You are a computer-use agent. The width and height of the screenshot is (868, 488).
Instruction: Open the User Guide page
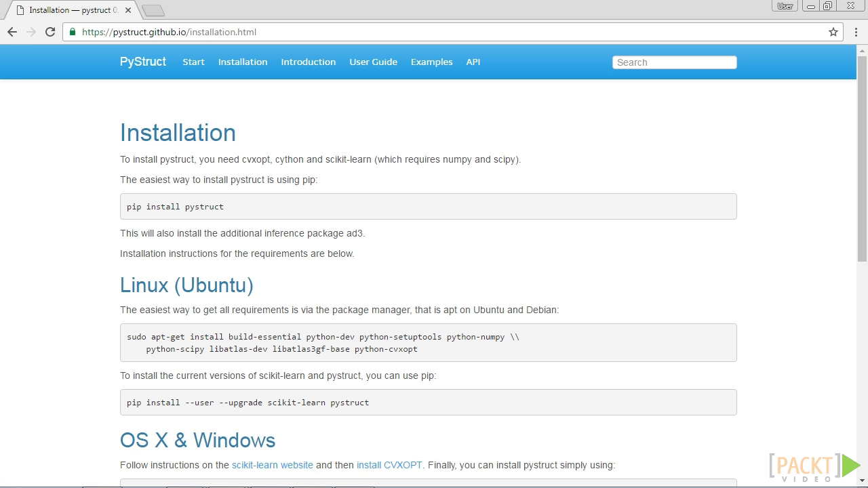(373, 62)
